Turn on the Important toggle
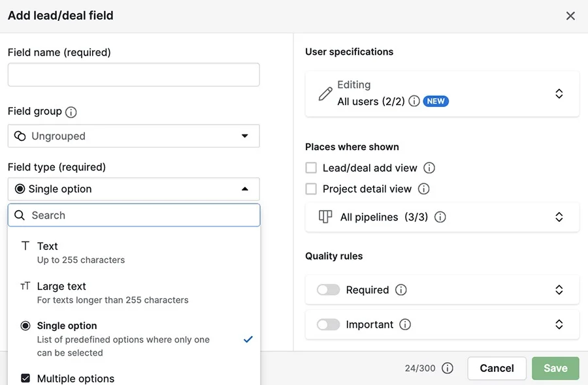The width and height of the screenshot is (588, 385). 328,324
